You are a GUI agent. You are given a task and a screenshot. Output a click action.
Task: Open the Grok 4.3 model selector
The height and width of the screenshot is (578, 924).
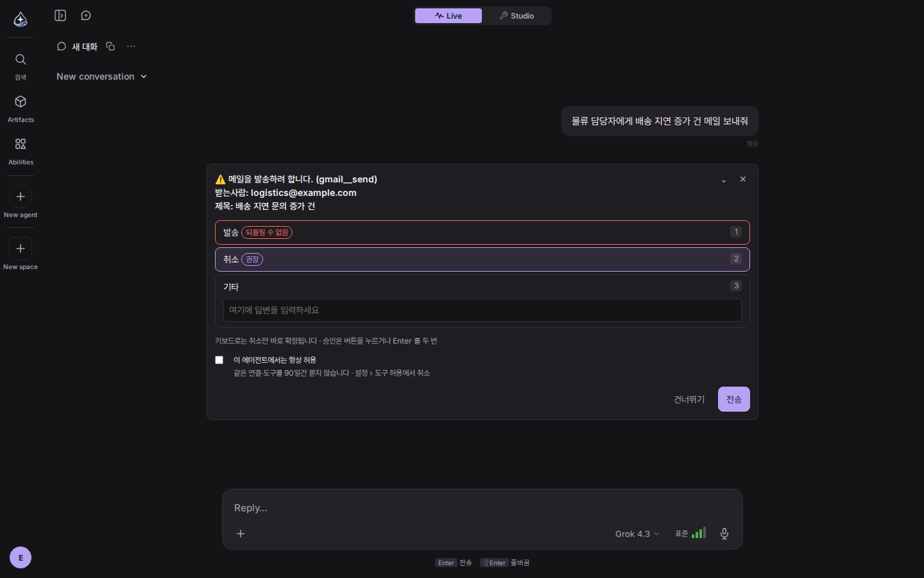(637, 534)
